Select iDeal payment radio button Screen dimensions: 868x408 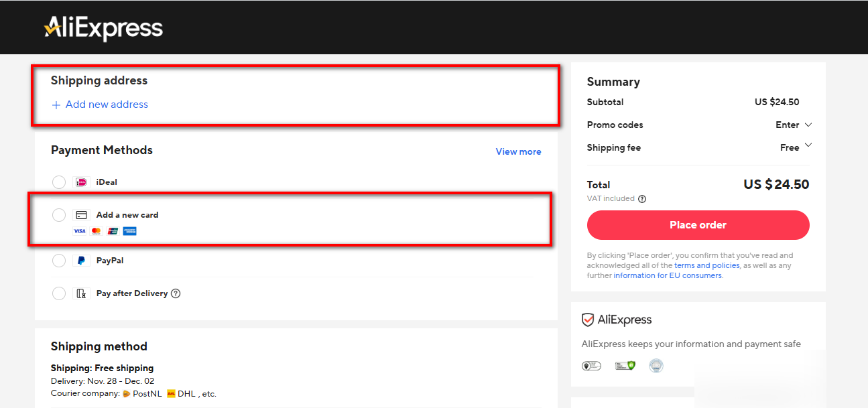tap(59, 182)
